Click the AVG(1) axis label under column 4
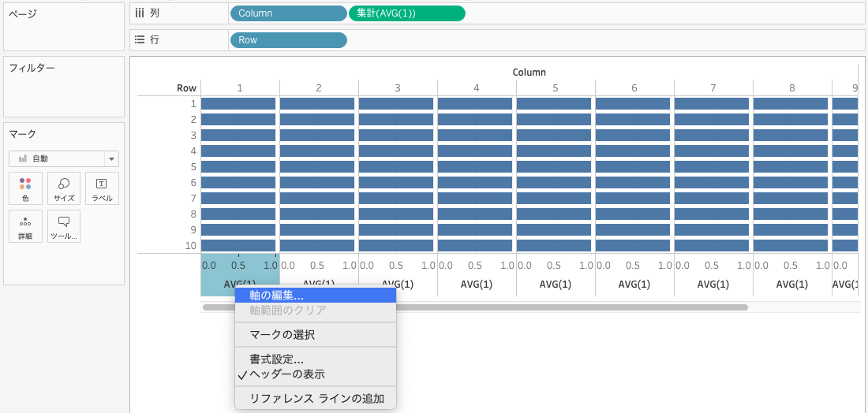Screen dimensions: 868x413 tap(477, 285)
